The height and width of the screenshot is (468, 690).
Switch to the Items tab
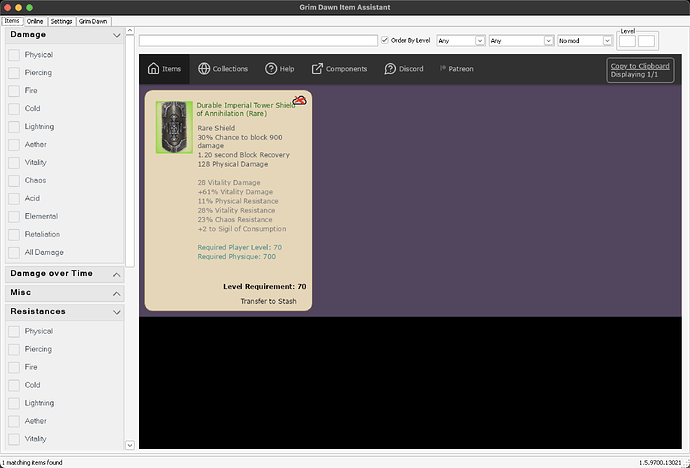tap(12, 21)
